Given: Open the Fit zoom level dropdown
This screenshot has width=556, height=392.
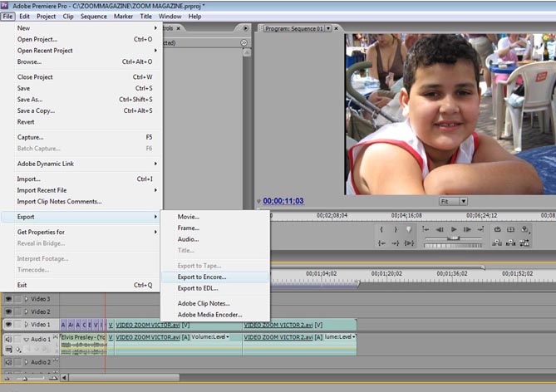Looking at the screenshot, I should point(453,201).
